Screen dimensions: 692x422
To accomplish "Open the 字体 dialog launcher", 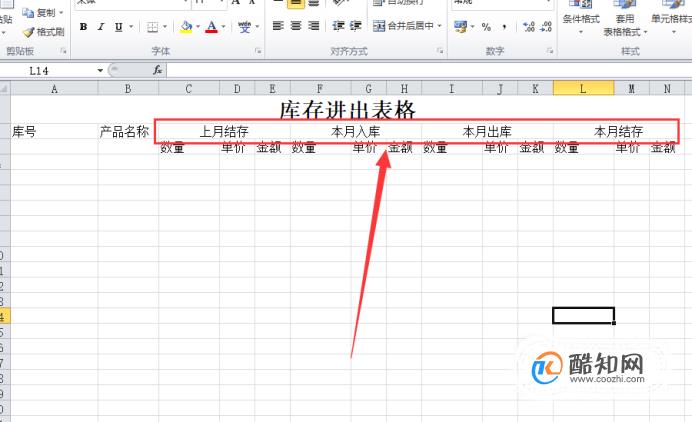I will (258, 51).
